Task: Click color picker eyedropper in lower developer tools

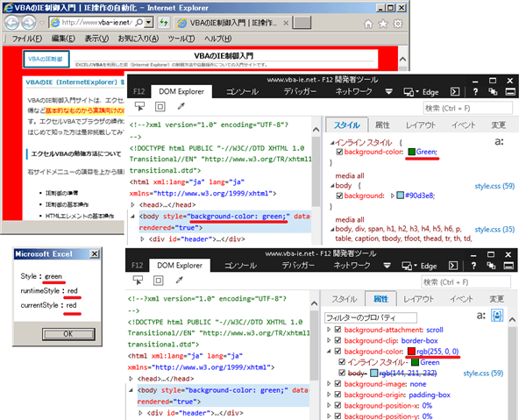Action: [180, 280]
